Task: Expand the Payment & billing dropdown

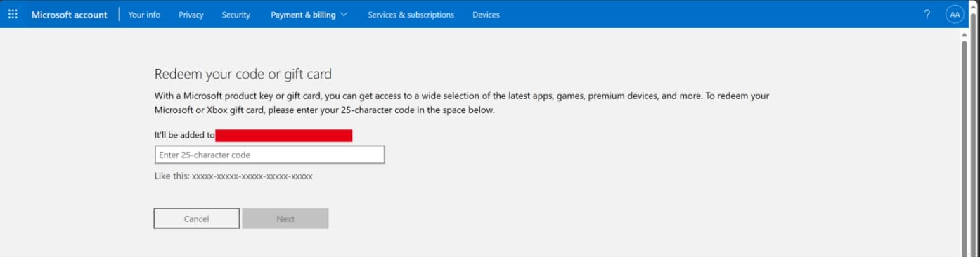Action: [x=309, y=15]
